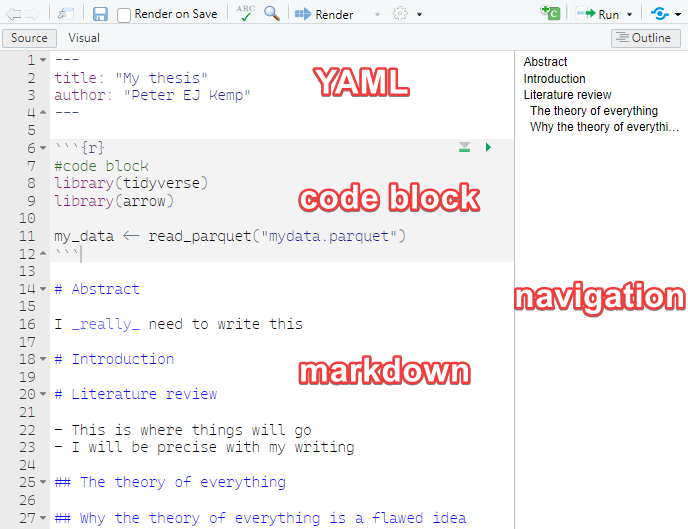This screenshot has height=529, width=688.
Task: Click the Save document floppy disk icon
Action: pyautogui.click(x=100, y=14)
